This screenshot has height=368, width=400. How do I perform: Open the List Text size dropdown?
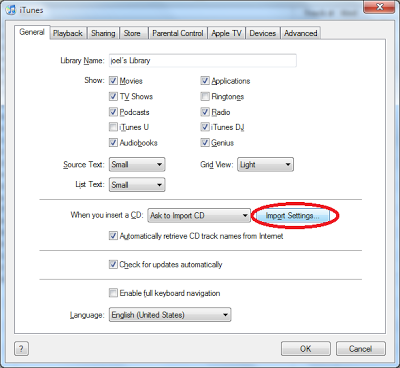(137, 184)
